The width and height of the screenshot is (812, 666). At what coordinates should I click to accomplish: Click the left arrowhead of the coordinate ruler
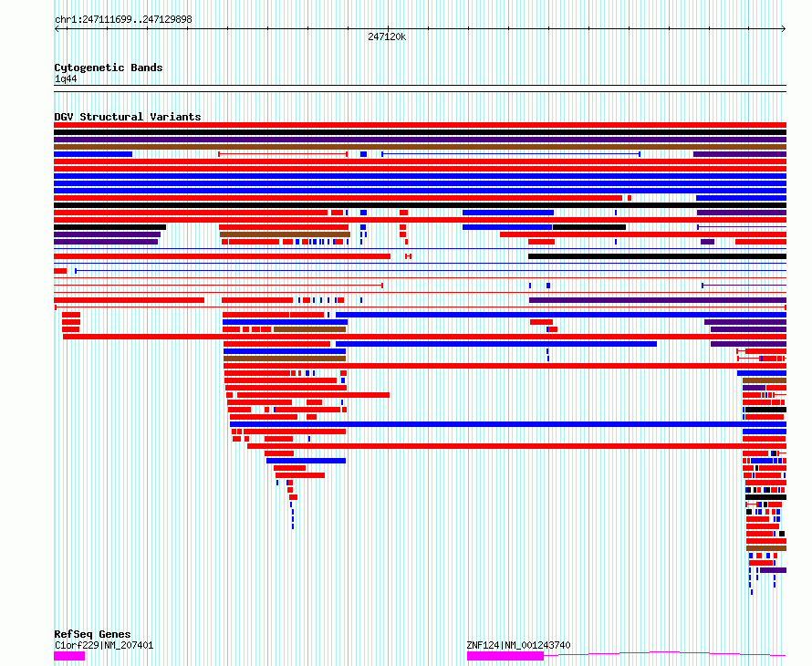click(57, 29)
